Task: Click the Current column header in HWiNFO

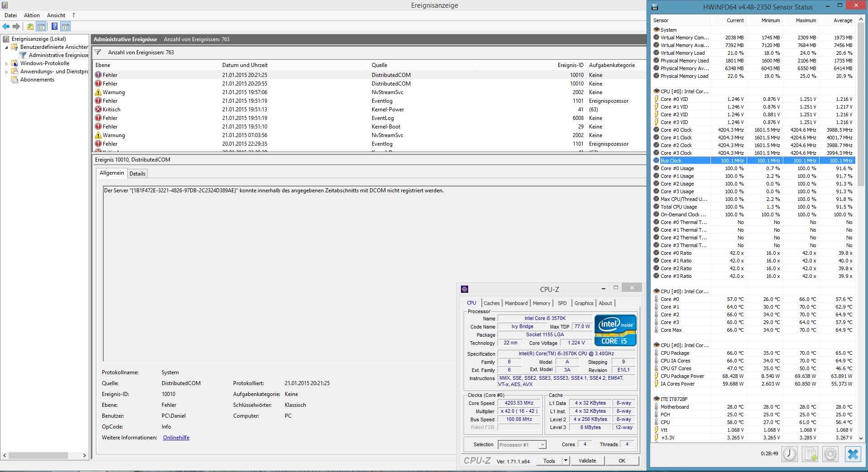Action: tap(729, 20)
